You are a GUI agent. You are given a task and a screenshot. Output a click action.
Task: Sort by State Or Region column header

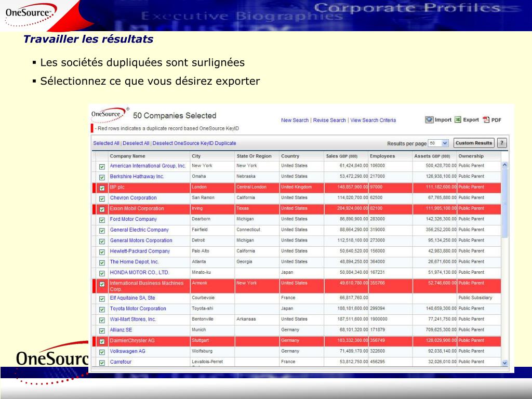(x=254, y=156)
